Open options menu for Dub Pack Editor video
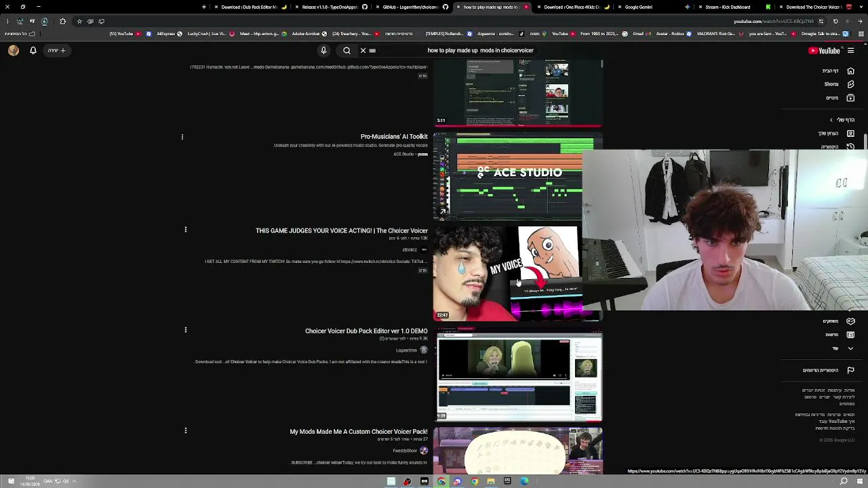 (x=185, y=330)
